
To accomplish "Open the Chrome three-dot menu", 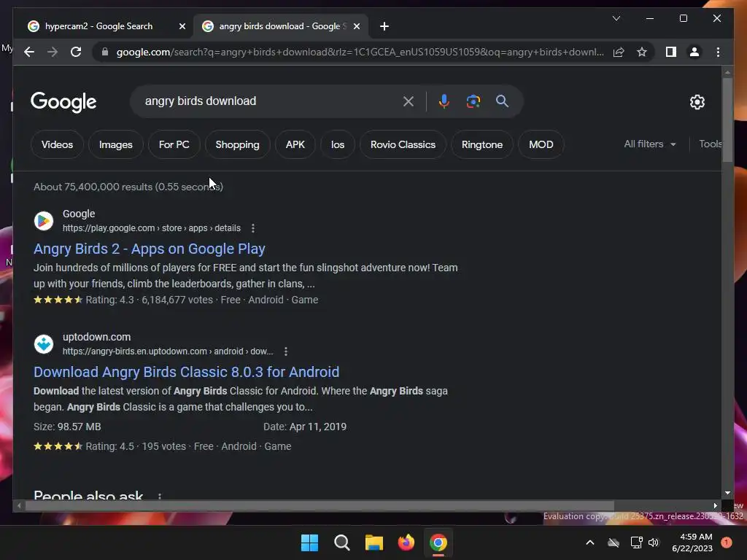I will click(x=718, y=52).
